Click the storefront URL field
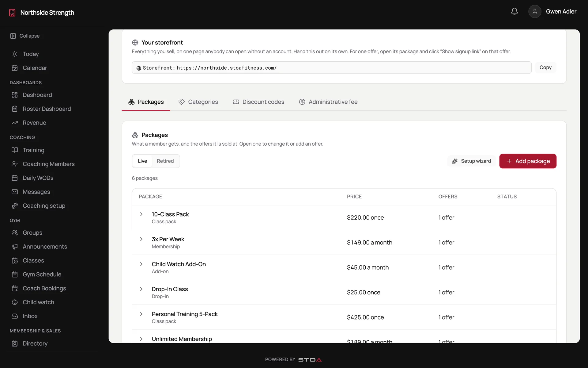Screen dimensions: 588x368 (x=332, y=67)
